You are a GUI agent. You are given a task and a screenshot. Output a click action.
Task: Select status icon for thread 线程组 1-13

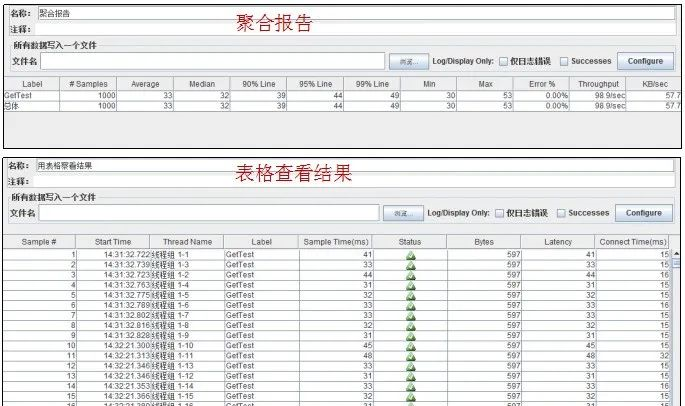point(411,366)
